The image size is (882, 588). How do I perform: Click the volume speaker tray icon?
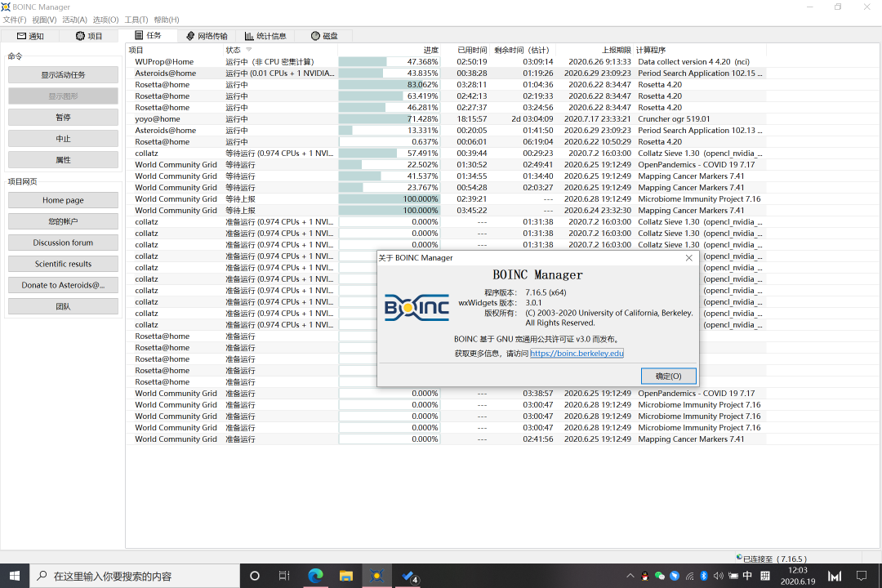tap(719, 576)
